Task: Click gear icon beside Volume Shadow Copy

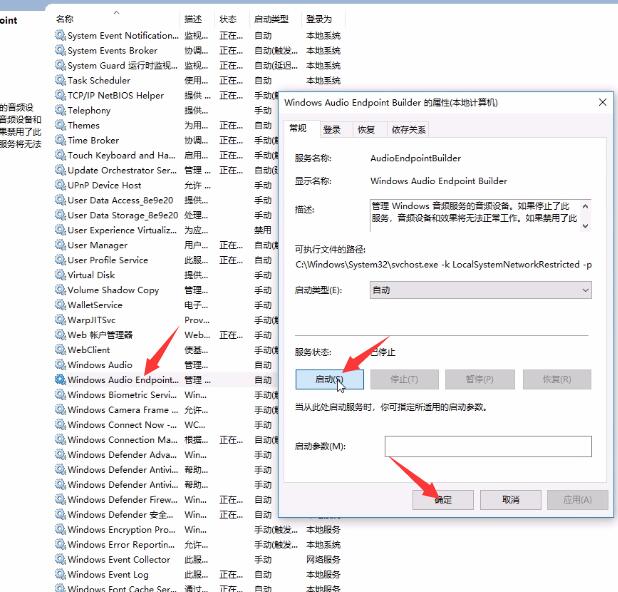Action: (x=60, y=290)
